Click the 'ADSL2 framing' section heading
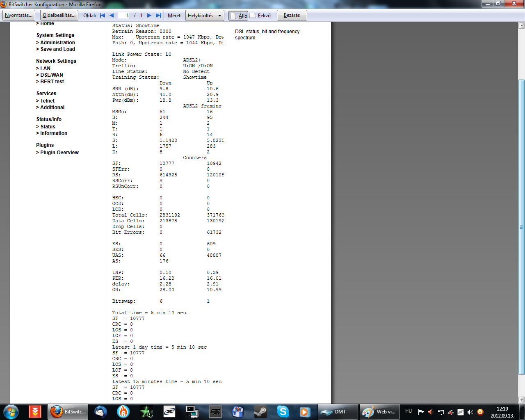 coord(202,106)
